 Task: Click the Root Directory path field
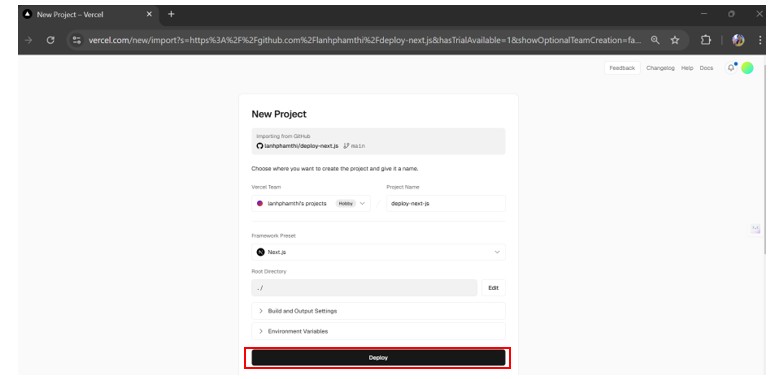(364, 288)
